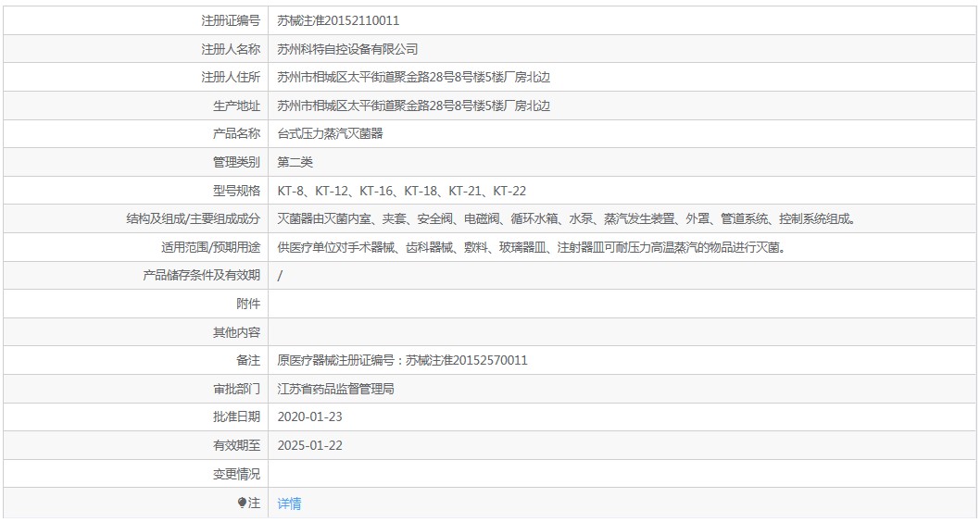Viewport: 980px width, 522px height.
Task: Select model list starting with KT-8
Action: pos(402,191)
